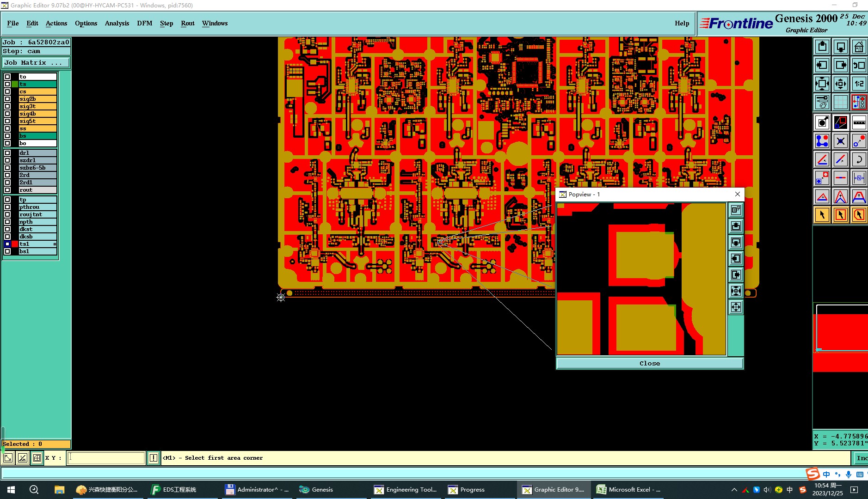Select the szbz6-5b layer name

[37, 168]
